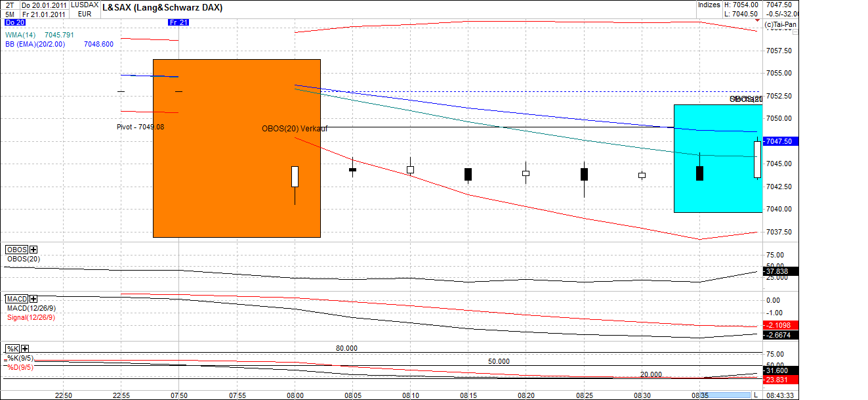The height and width of the screenshot is (400, 868).
Task: Click the OBOS(20) Verkauf signal label
Action: [x=295, y=129]
